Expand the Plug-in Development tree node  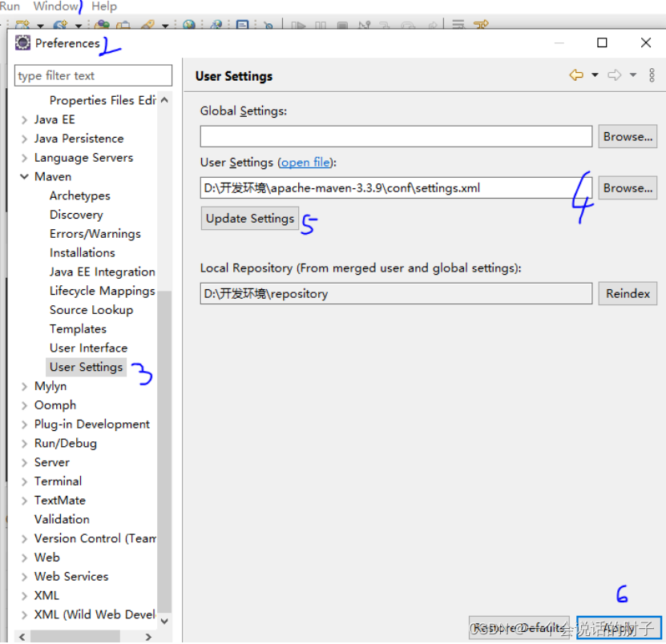(24, 425)
